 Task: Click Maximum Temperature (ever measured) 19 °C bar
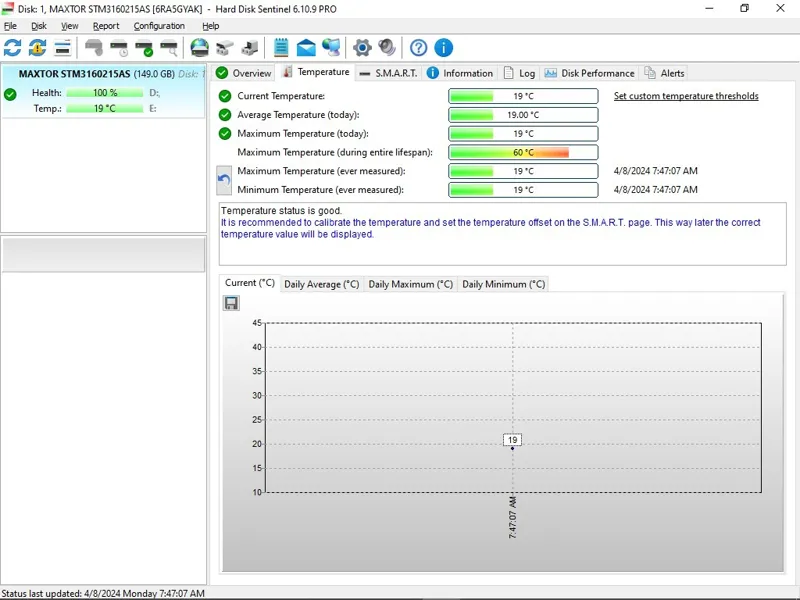coord(523,171)
